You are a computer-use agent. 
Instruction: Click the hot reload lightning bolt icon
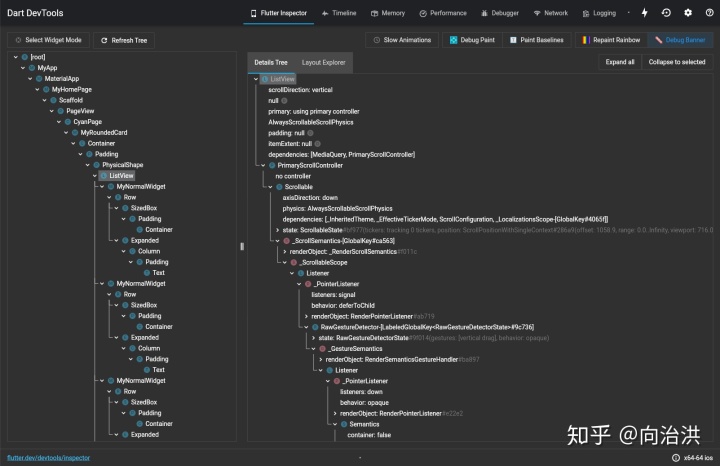[x=644, y=13]
